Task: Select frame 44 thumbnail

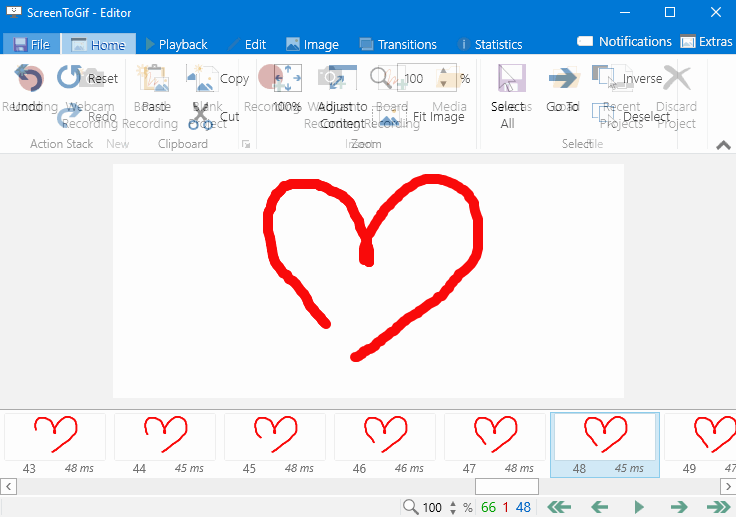Action: click(165, 444)
